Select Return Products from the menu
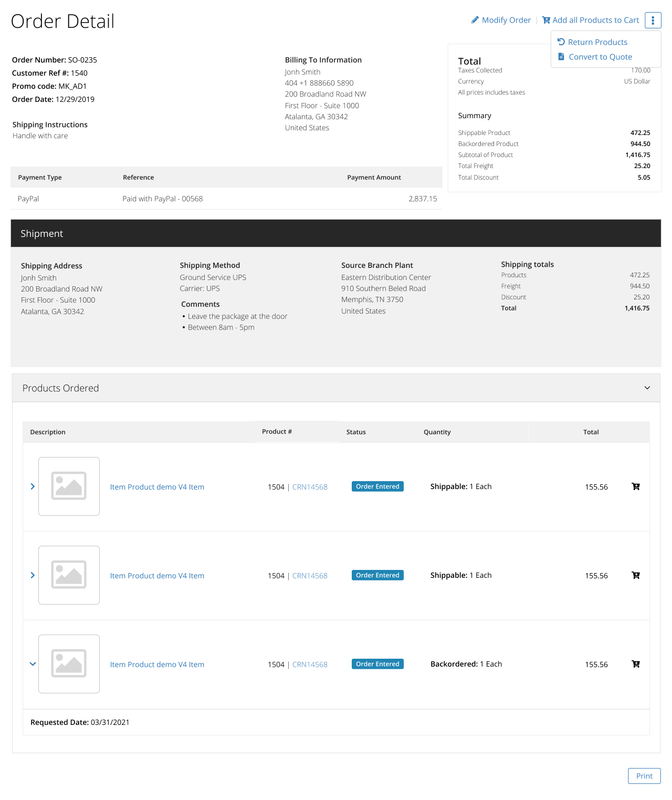 coord(597,42)
